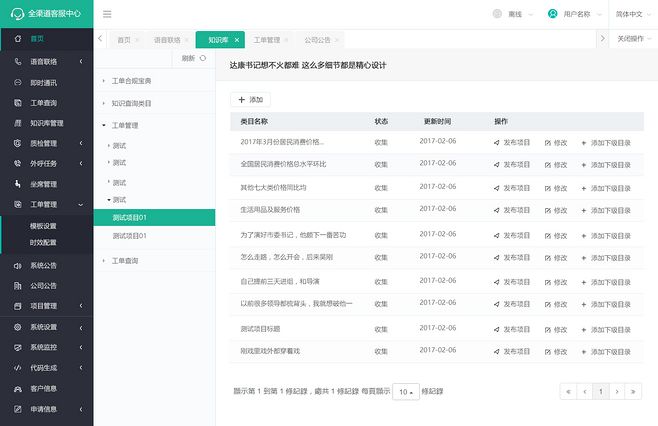
Task: Open 系统公告 in the sidebar
Action: point(43,266)
